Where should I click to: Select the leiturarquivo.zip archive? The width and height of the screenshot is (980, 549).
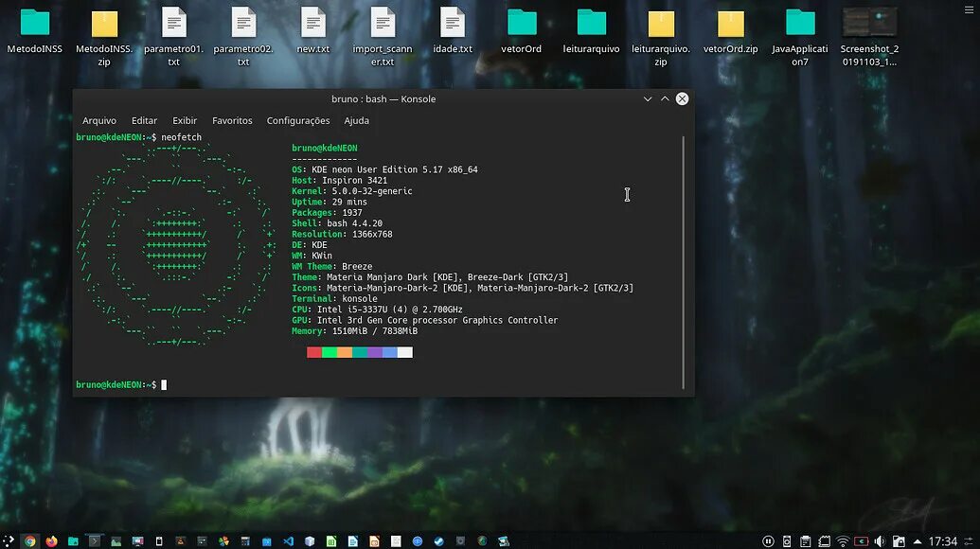point(661,38)
